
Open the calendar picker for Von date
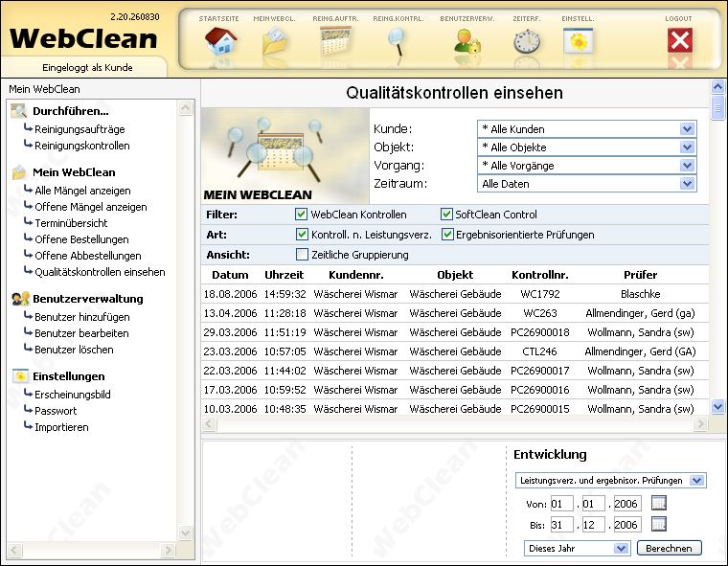pyautogui.click(x=659, y=503)
